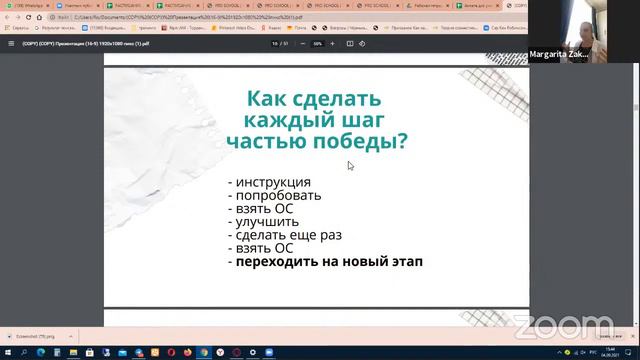This screenshot has width=640, height=360.
Task: Reload the current page
Action: (x=28, y=18)
